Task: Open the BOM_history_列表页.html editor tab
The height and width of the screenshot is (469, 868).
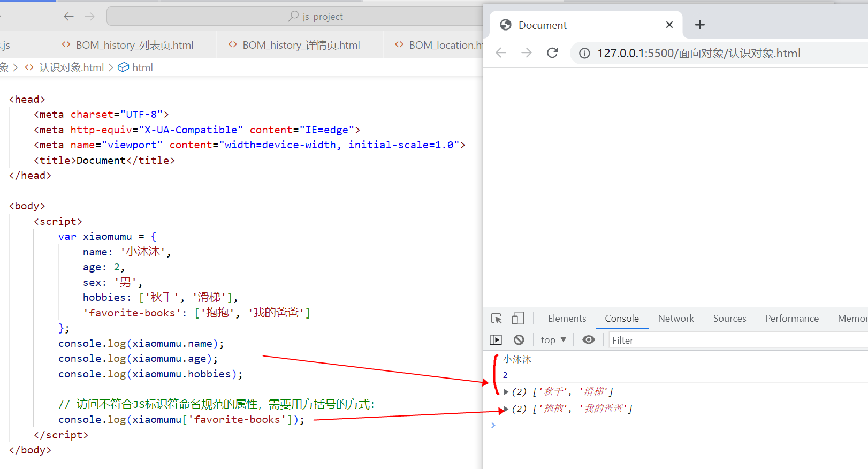Action: pyautogui.click(x=134, y=45)
